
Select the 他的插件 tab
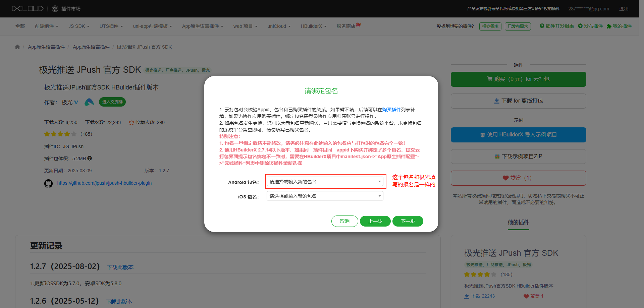point(518,223)
